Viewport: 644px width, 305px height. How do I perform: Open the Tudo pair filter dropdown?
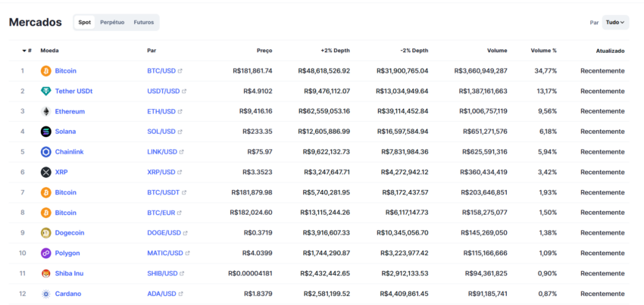[615, 23]
